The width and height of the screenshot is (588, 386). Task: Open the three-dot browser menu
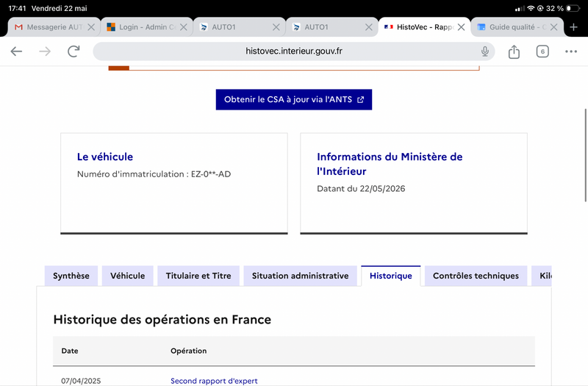point(571,51)
